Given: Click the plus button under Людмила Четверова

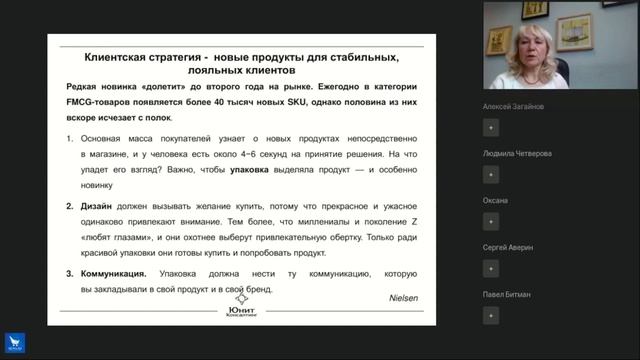Looking at the screenshot, I should (491, 175).
